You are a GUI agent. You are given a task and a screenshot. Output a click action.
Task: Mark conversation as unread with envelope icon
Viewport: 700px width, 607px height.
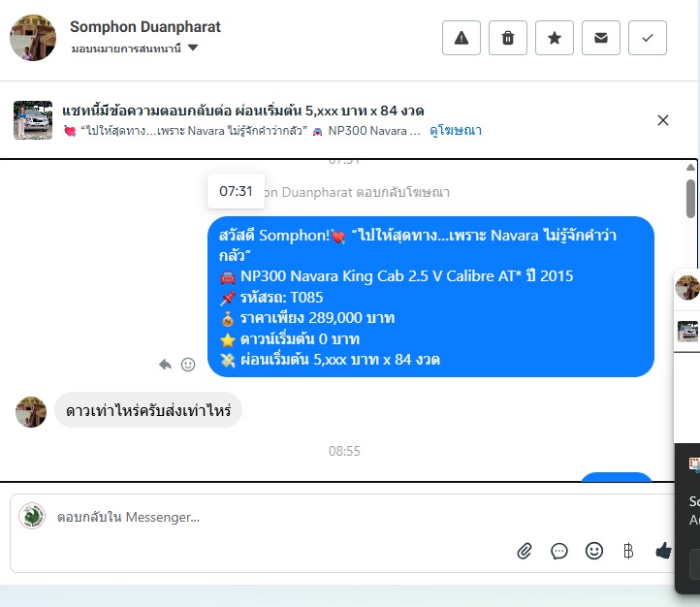coord(600,38)
